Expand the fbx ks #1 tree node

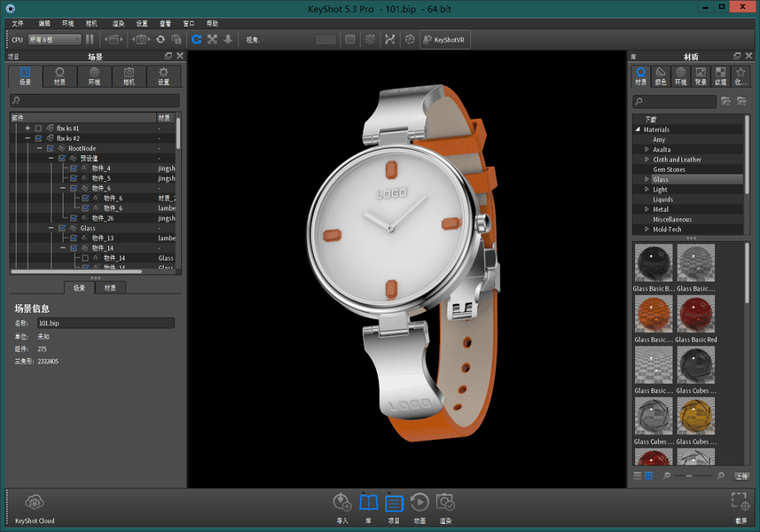tap(27, 129)
